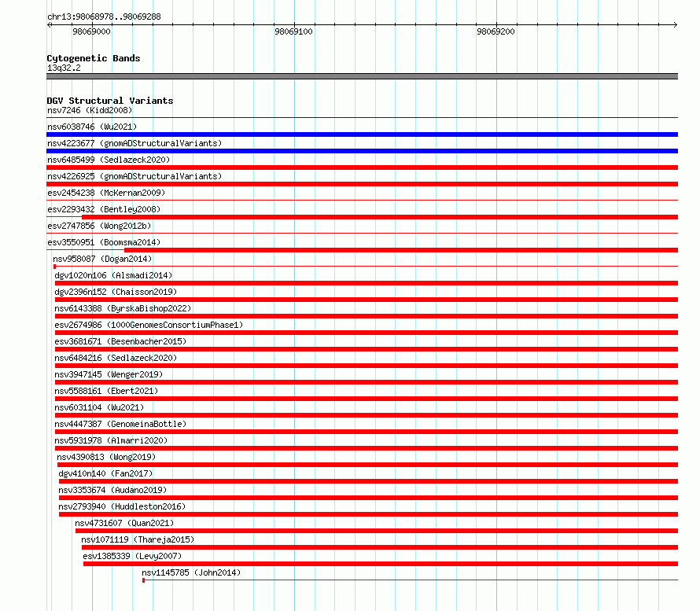Select nsv1071119 (Thareja2015) label
Screen dimensions: 700x611
pyautogui.click(x=138, y=539)
